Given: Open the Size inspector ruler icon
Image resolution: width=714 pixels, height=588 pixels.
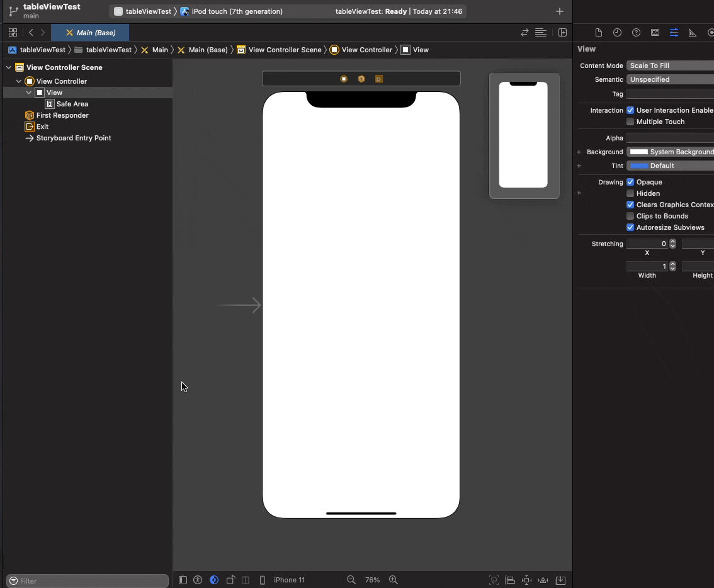Looking at the screenshot, I should [693, 32].
